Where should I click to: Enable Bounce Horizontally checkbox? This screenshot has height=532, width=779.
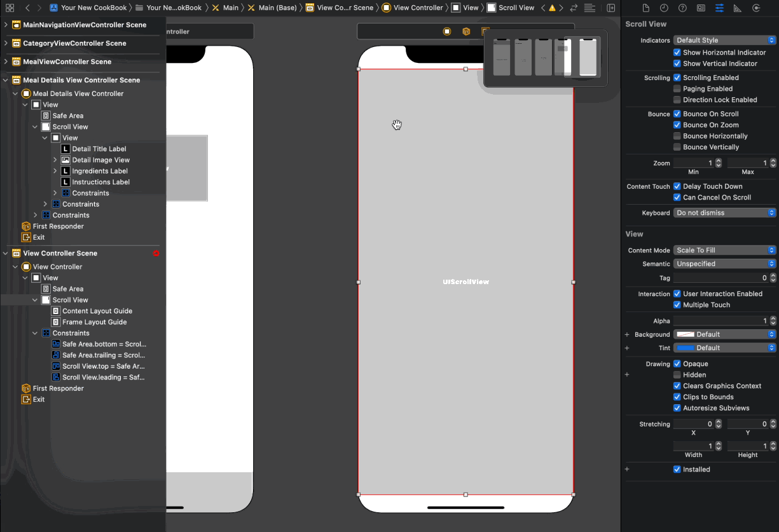[x=677, y=136]
